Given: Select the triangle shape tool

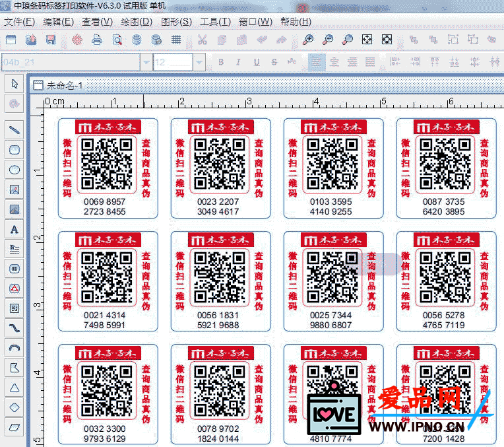Looking at the screenshot, I should 15,388.
